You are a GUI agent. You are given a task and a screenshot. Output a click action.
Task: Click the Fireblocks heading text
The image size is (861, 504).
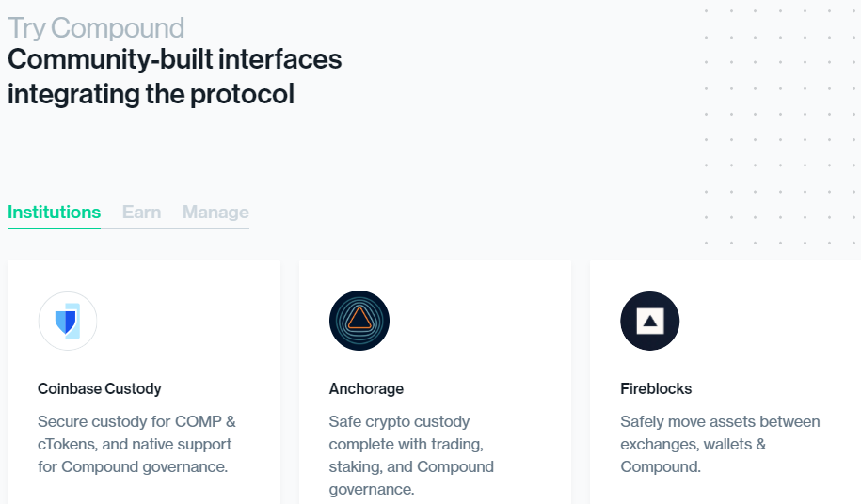pos(656,388)
